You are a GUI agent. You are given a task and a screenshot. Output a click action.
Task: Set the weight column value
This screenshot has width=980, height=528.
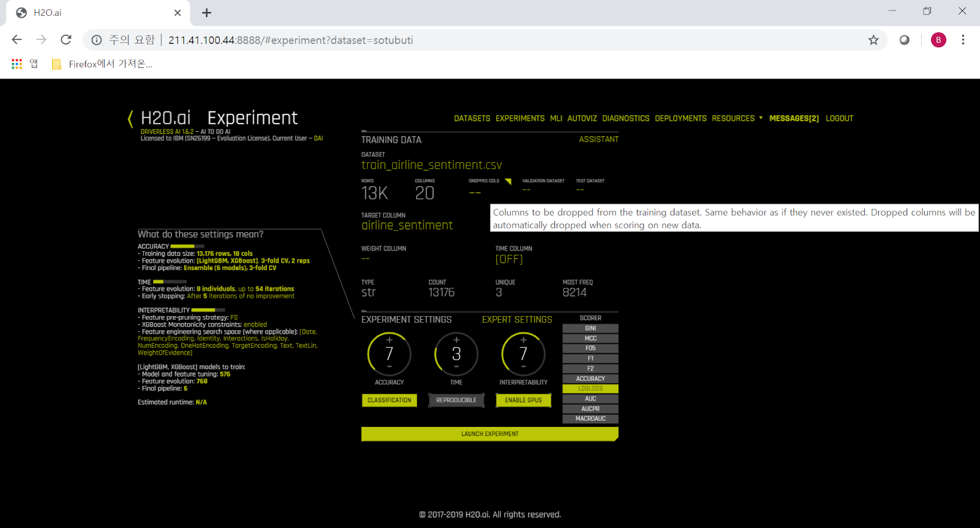[366, 258]
